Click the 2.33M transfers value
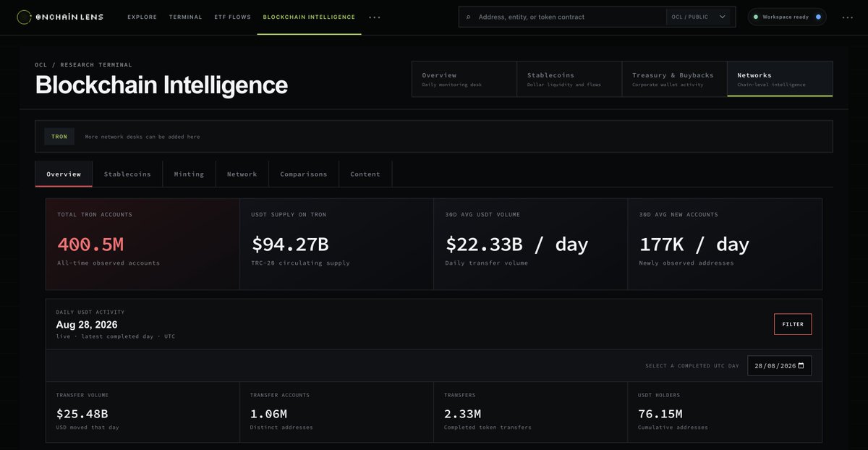 [462, 414]
